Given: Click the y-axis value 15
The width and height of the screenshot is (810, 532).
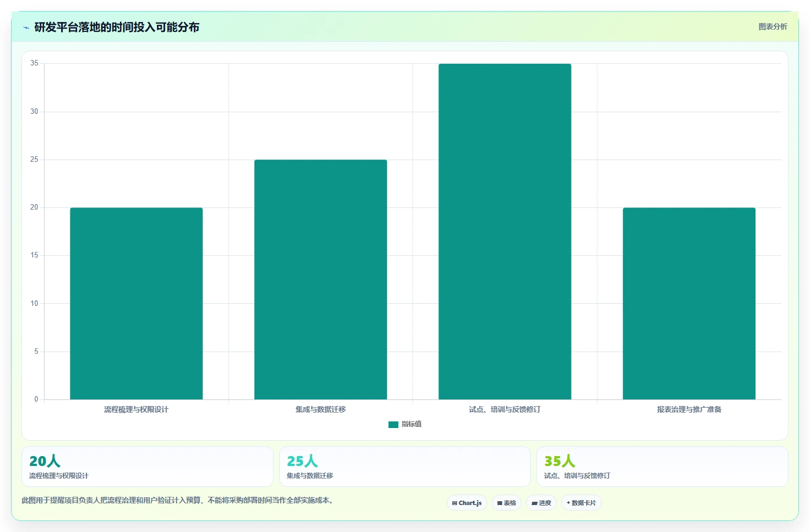Looking at the screenshot, I should click(x=34, y=255).
